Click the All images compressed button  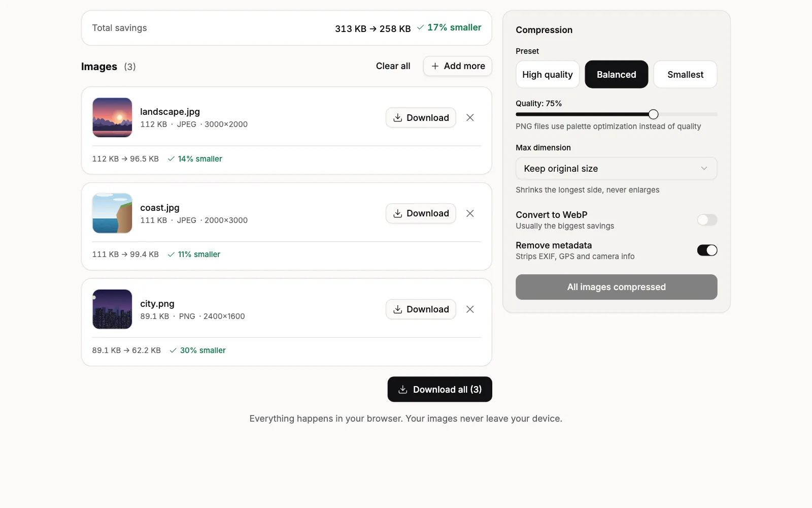click(617, 287)
